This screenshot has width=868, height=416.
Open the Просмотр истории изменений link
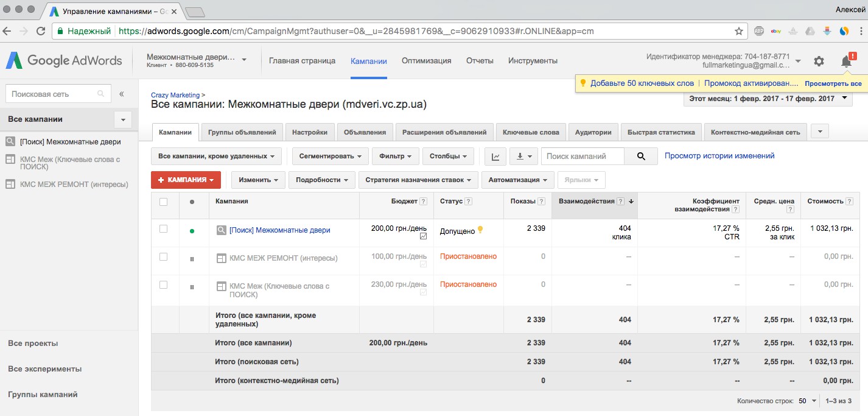tap(719, 156)
